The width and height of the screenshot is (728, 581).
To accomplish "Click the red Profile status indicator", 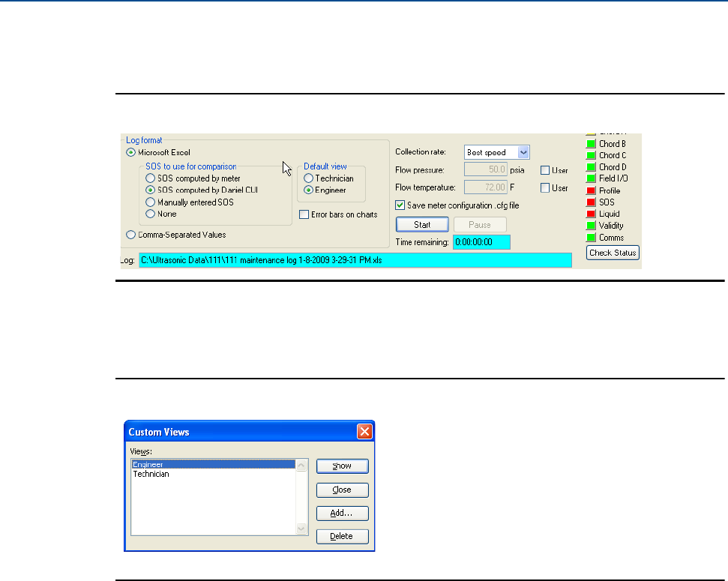I will coord(591,191).
